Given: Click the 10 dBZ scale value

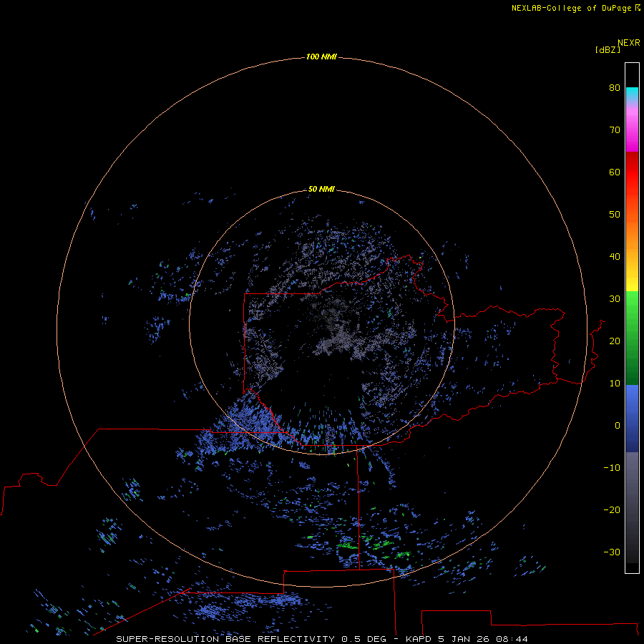Looking at the screenshot, I should pos(615,384).
